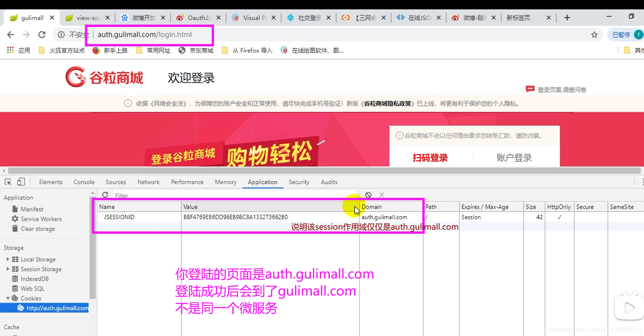Viewport: 644px width, 336px height.
Task: Select Clear storage in sidebar
Action: coord(38,229)
